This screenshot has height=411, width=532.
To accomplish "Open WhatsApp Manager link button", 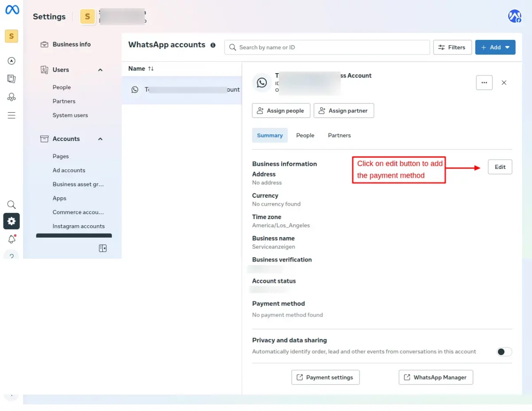I will click(436, 377).
